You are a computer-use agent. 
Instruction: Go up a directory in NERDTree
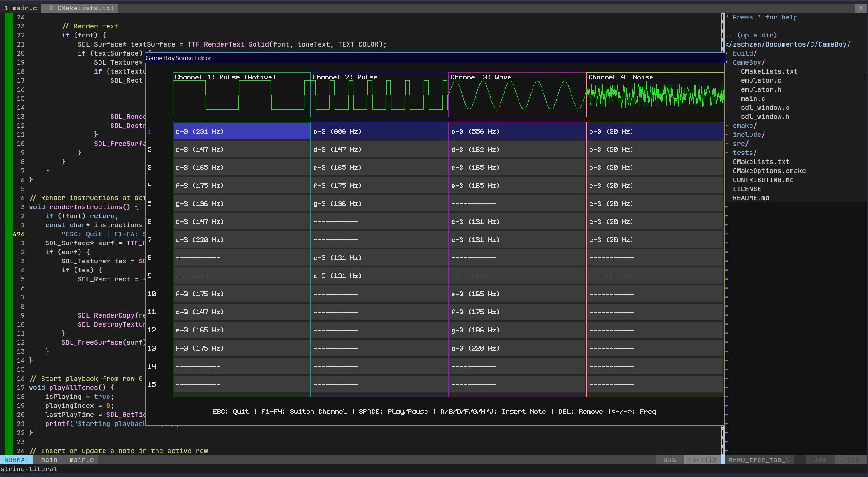[751, 35]
